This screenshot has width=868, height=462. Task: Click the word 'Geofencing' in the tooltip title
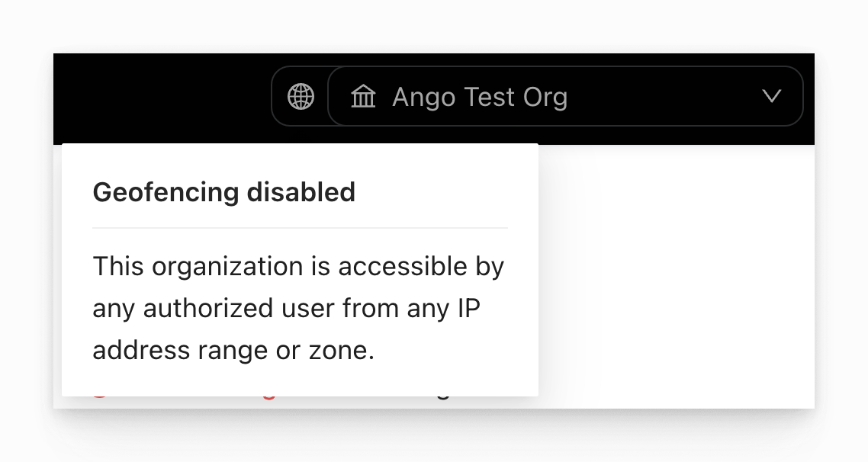166,192
